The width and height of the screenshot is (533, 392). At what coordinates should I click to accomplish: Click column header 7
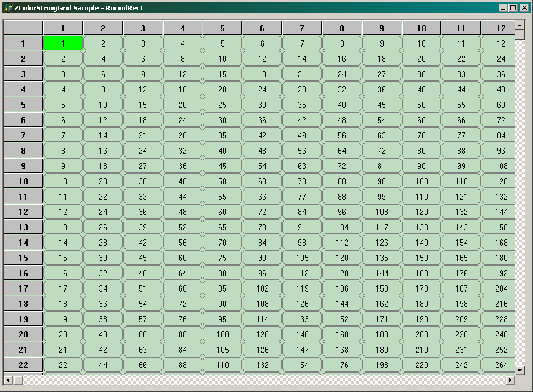pyautogui.click(x=301, y=28)
